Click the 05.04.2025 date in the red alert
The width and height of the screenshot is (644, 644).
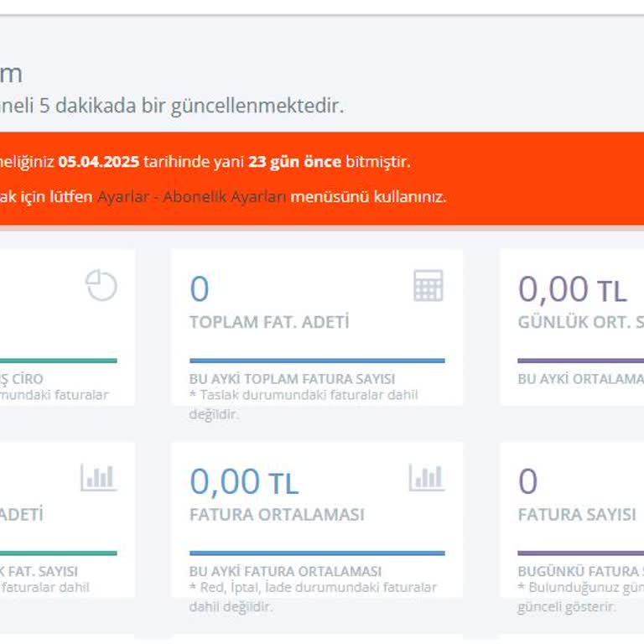coord(99,162)
